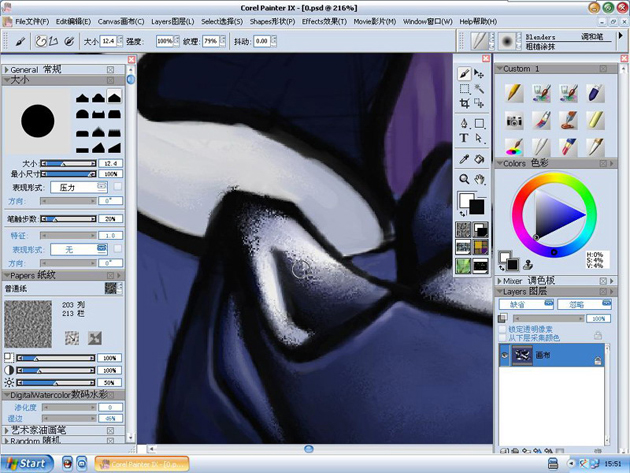Image resolution: width=630 pixels, height=473 pixels.
Task: Click the freehand strokes icon in property bar
Action: (41, 41)
